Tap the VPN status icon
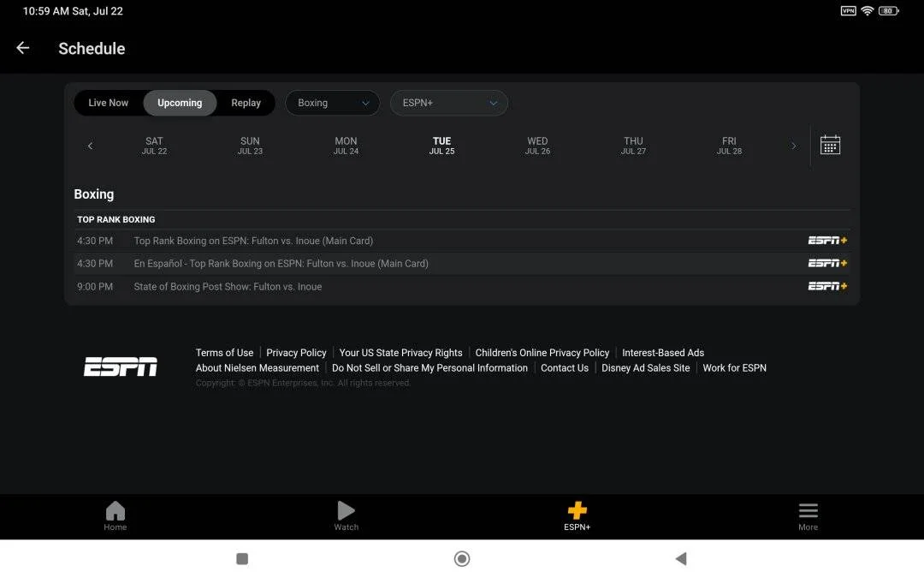The width and height of the screenshot is (924, 578). pyautogui.click(x=848, y=10)
